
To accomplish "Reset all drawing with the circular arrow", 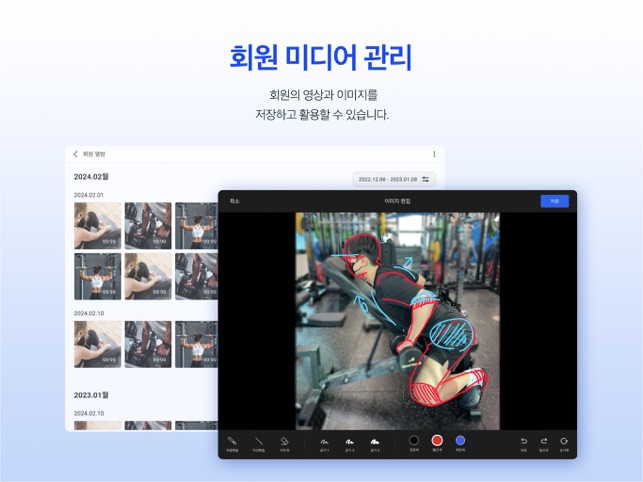I will (564, 444).
